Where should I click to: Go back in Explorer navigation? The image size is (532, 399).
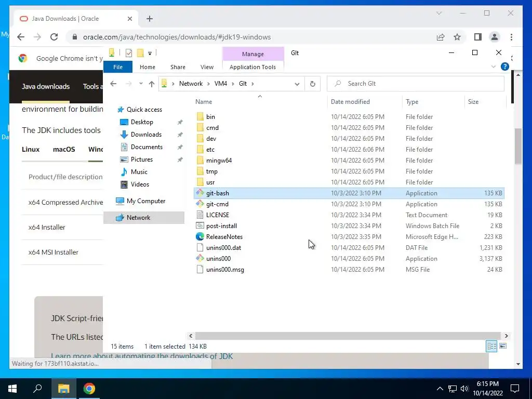click(x=113, y=84)
